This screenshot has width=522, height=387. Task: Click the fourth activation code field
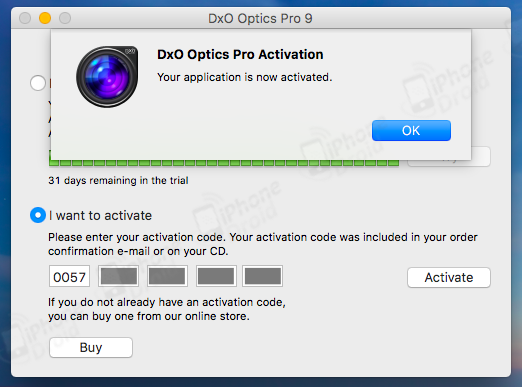[216, 276]
